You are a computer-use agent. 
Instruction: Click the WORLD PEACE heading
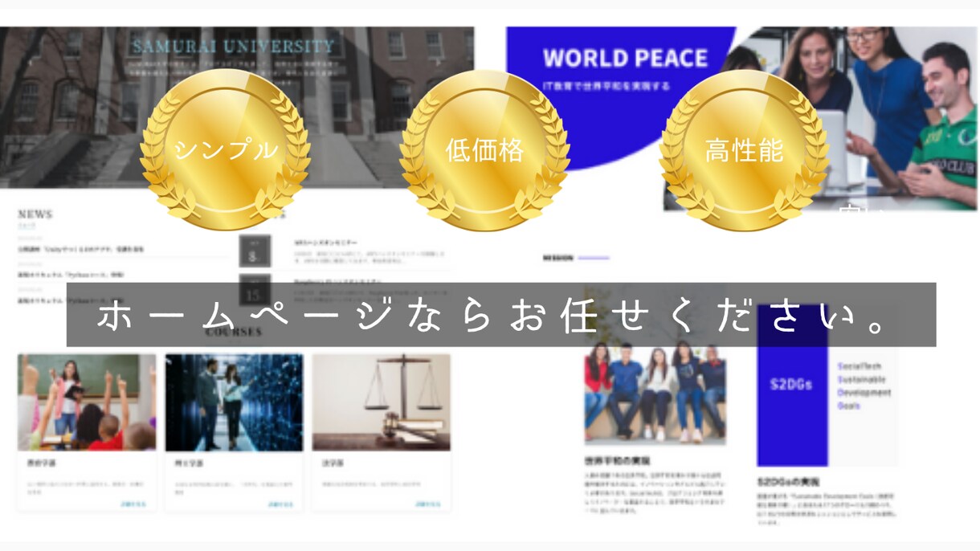[625, 59]
